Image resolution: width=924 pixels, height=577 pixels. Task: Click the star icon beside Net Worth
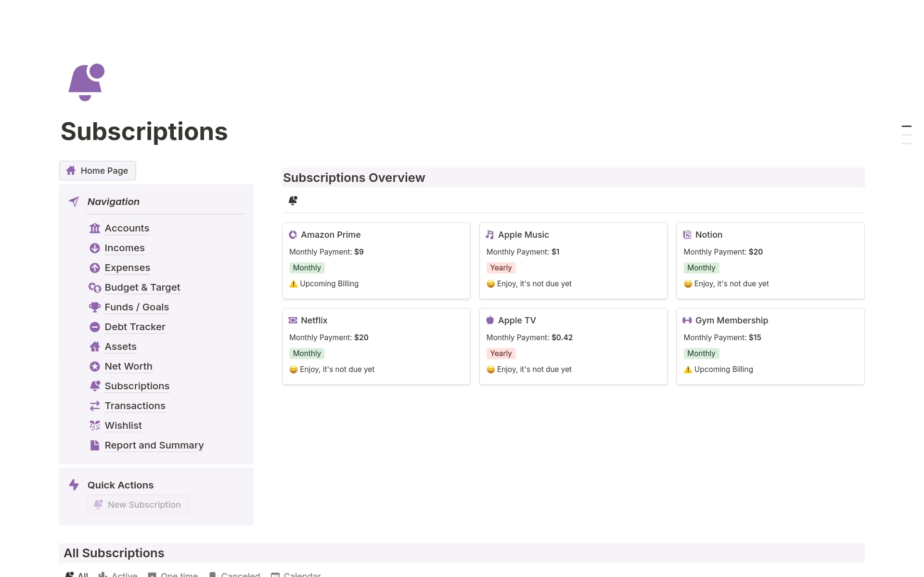click(95, 366)
